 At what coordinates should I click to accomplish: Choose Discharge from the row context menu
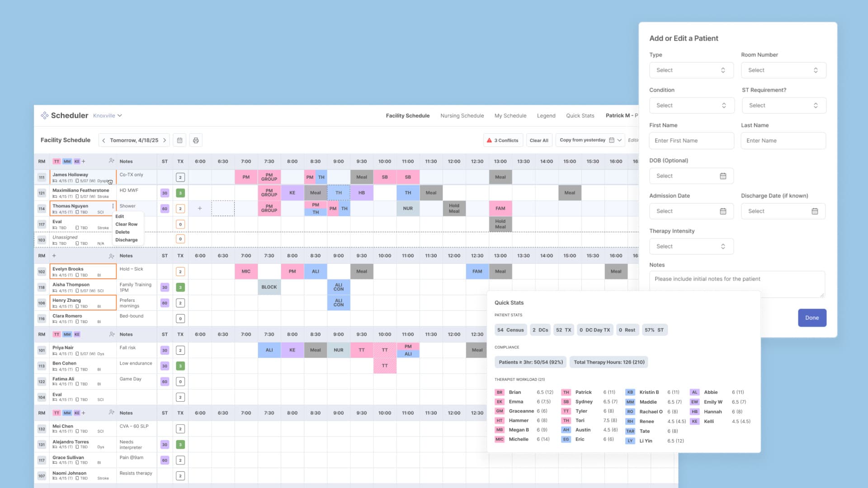[127, 240]
